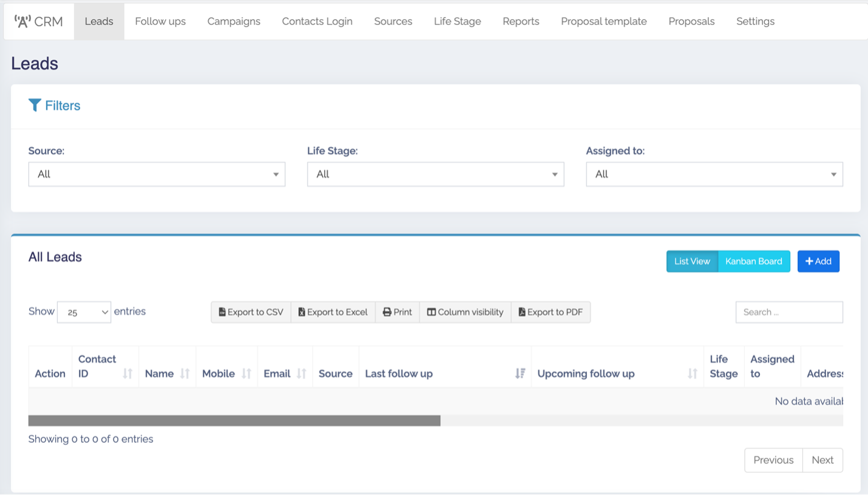The height and width of the screenshot is (497, 868).
Task: Open the Assigned to filter dropdown
Action: 714,174
